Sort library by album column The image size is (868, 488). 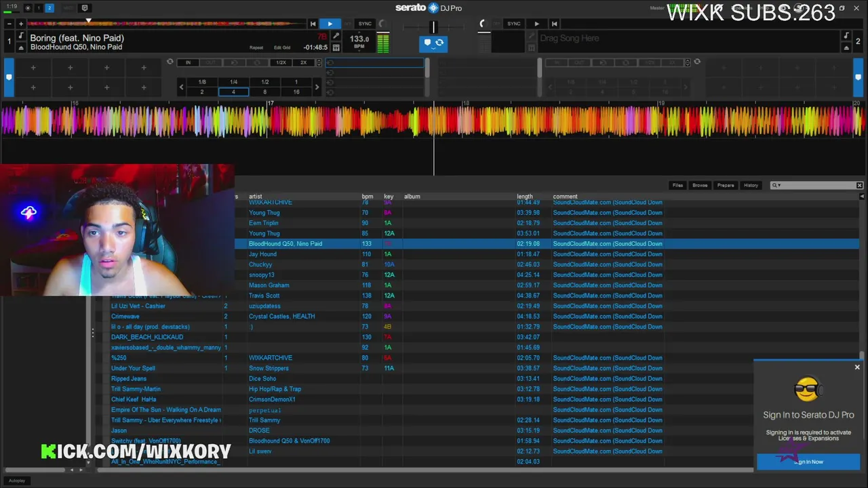coord(412,197)
